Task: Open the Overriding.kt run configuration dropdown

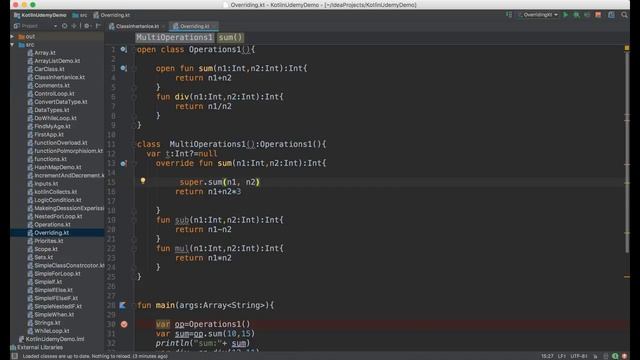Action: [x=538, y=15]
